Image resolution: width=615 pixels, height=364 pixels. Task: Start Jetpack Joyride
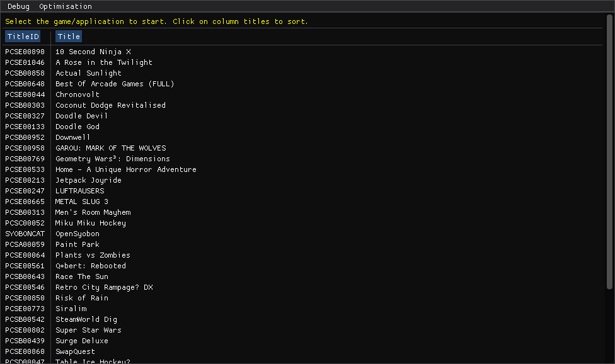tap(89, 180)
